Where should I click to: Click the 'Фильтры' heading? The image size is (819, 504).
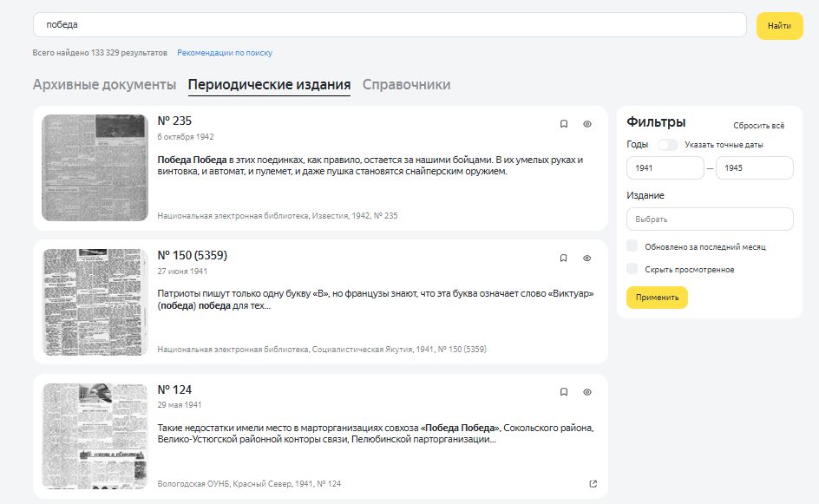click(656, 121)
